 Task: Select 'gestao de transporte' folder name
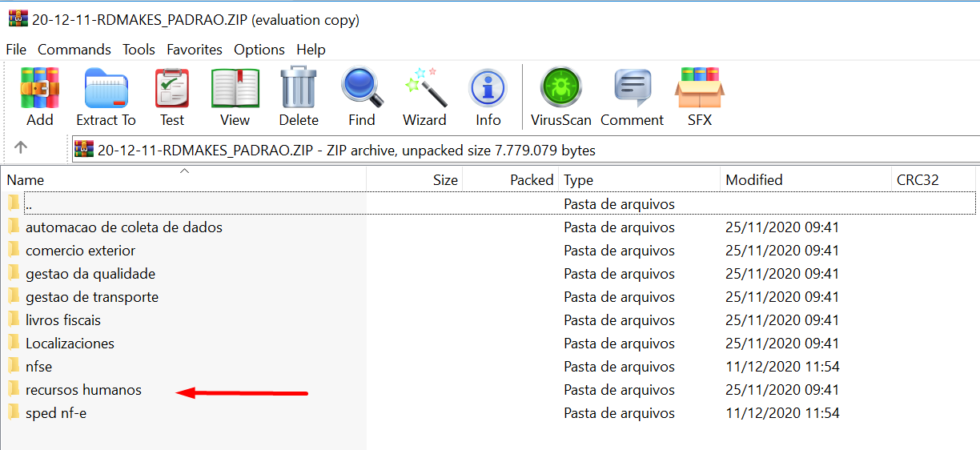92,297
